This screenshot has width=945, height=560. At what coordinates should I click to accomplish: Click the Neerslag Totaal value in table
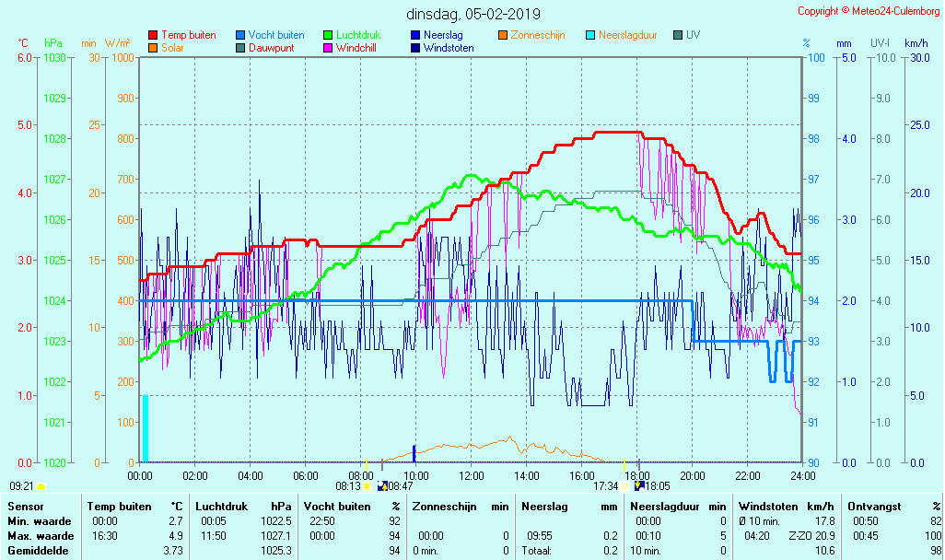[x=611, y=550]
